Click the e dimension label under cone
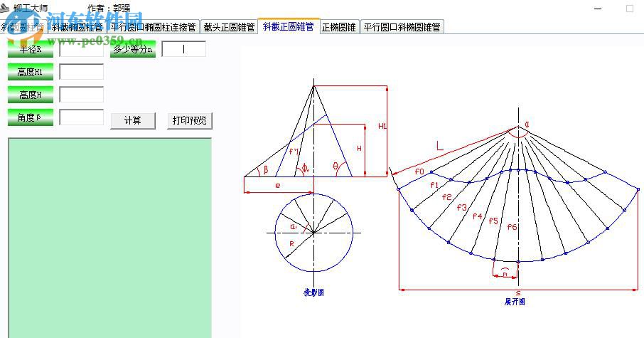 point(278,186)
